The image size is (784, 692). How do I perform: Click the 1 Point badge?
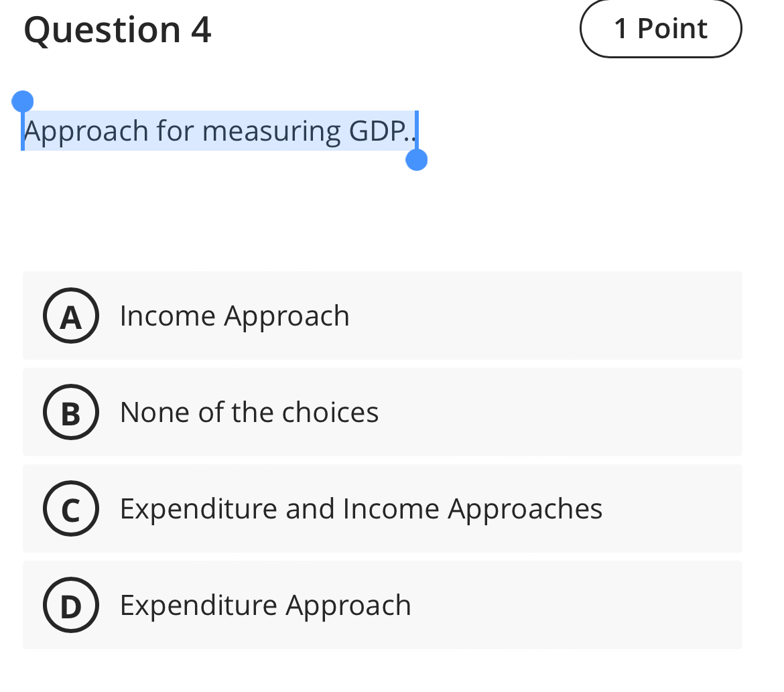pos(660,28)
